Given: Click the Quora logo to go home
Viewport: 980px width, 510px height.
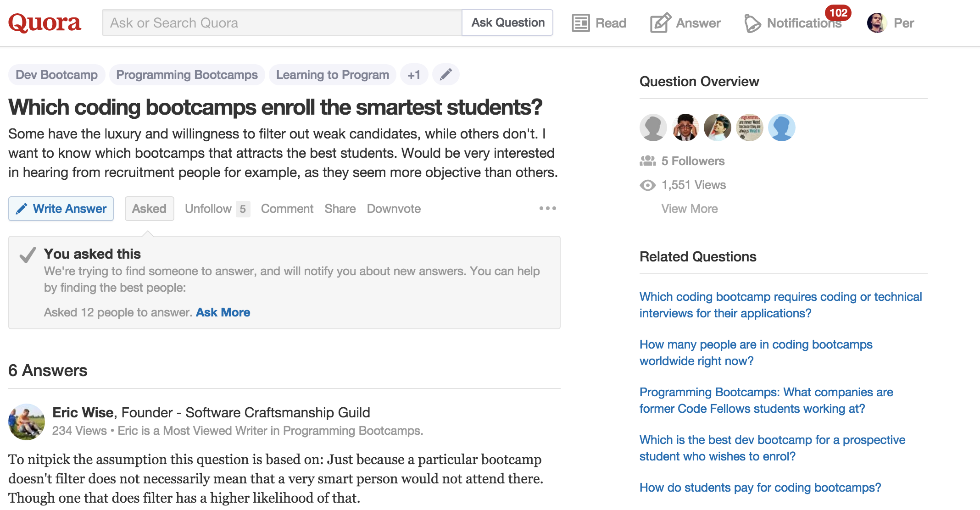Looking at the screenshot, I should [45, 22].
